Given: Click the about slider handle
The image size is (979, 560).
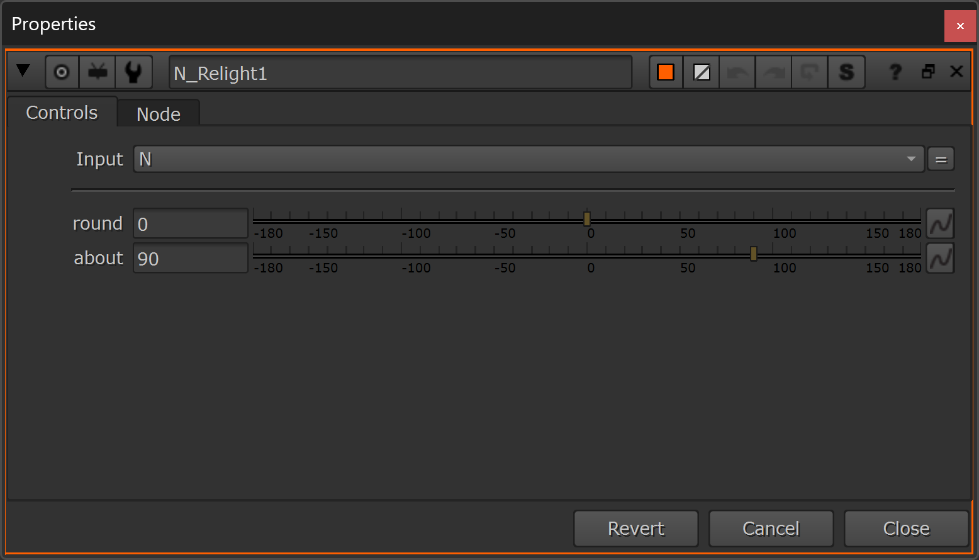Looking at the screenshot, I should click(x=754, y=254).
